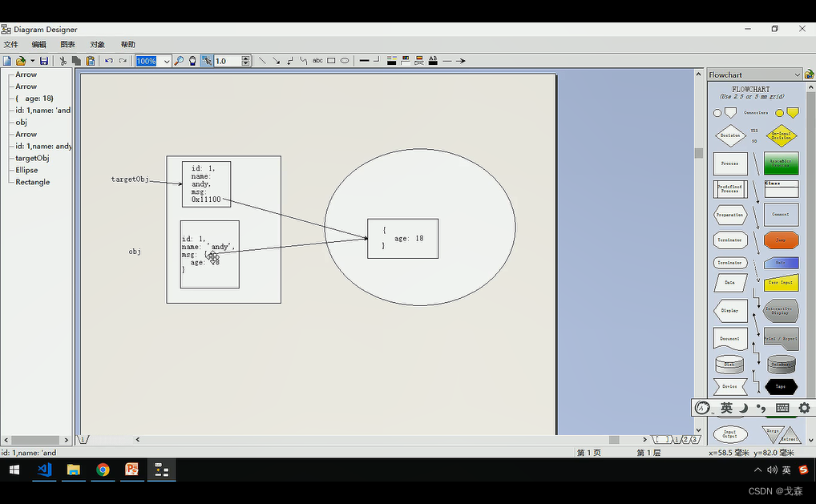Select the Ellipse tree item
The width and height of the screenshot is (816, 504).
26,170
